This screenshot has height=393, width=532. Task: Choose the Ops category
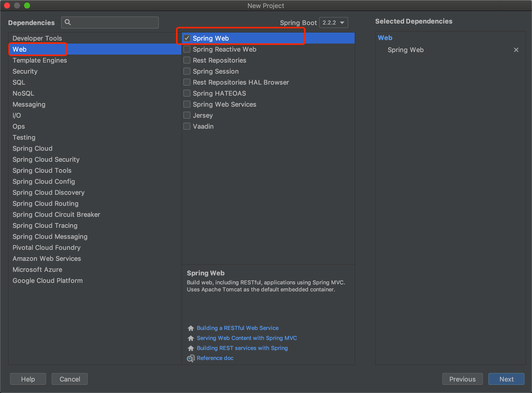tap(95, 126)
